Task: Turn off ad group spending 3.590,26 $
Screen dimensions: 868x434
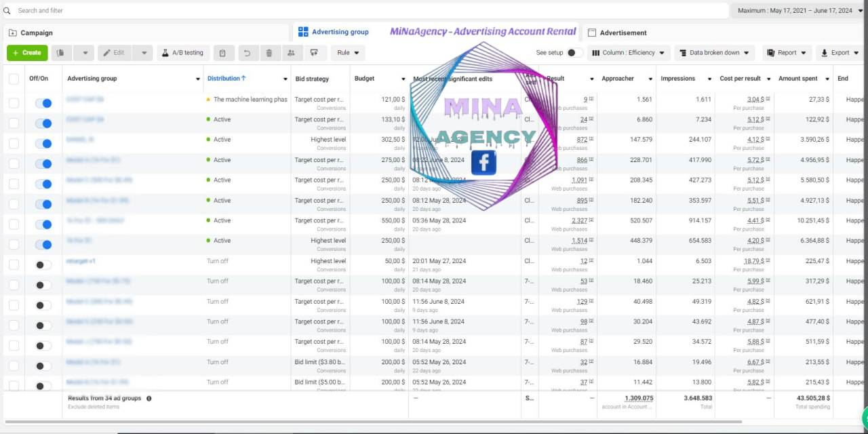Action: click(x=43, y=144)
